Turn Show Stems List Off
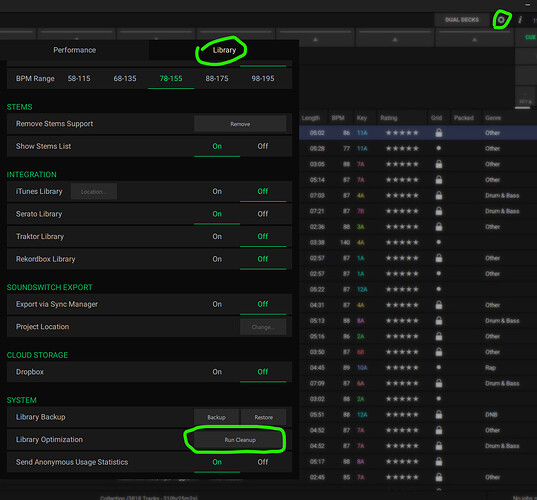The width and height of the screenshot is (537, 500). click(263, 146)
